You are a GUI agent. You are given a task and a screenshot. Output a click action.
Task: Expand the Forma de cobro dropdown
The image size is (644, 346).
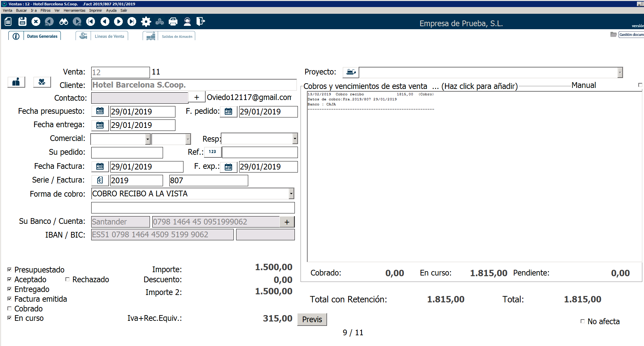[x=291, y=194]
